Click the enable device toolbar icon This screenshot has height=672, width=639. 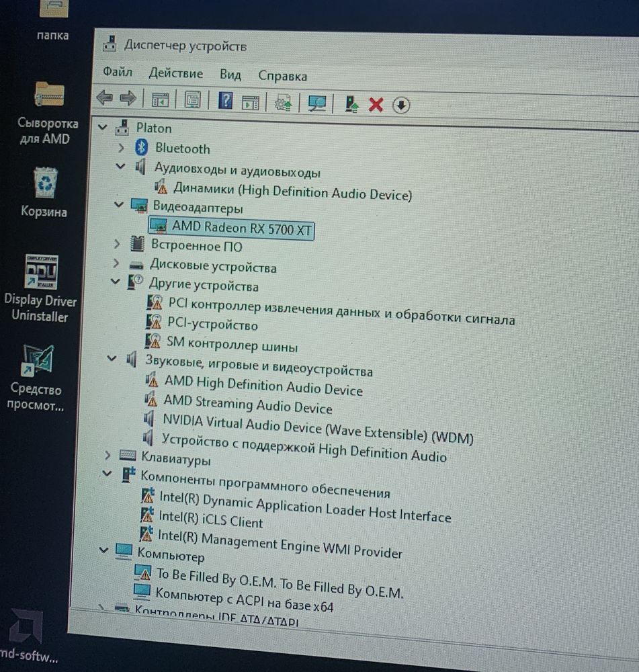tap(352, 104)
